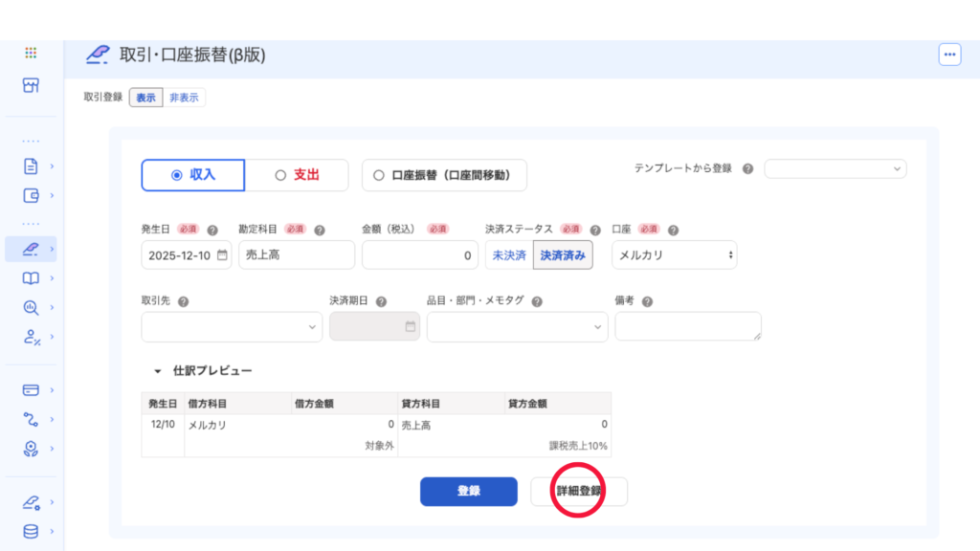Open the app grid launcher icon
The image size is (980, 551).
[31, 54]
